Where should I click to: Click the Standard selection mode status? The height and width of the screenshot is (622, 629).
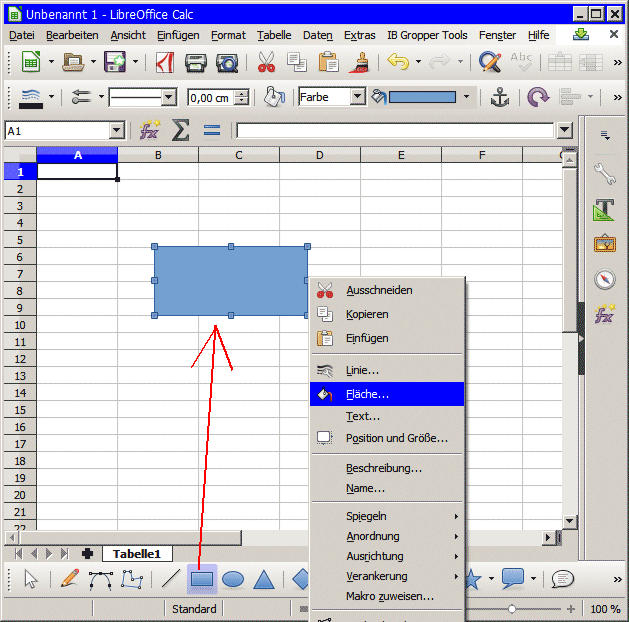pyautogui.click(x=194, y=609)
